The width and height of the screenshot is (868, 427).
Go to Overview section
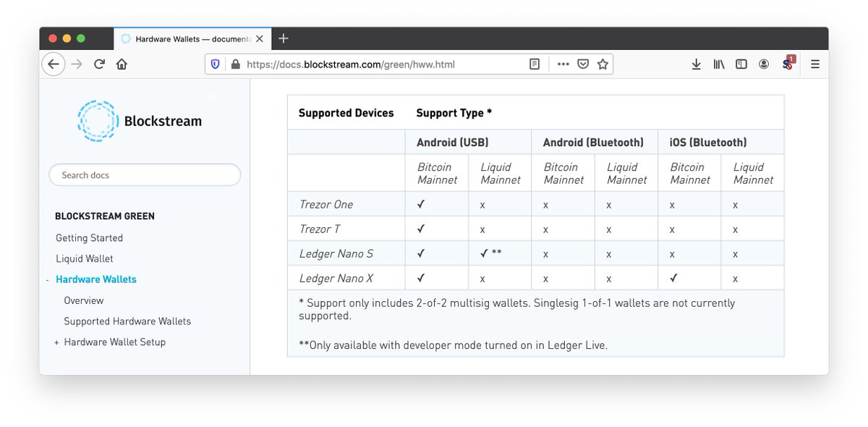coord(84,300)
